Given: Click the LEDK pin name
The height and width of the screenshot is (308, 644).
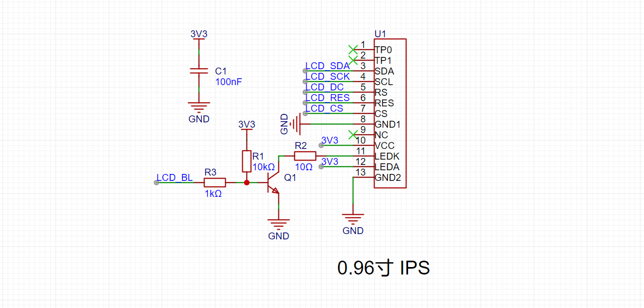Looking at the screenshot, I should 387,156.
